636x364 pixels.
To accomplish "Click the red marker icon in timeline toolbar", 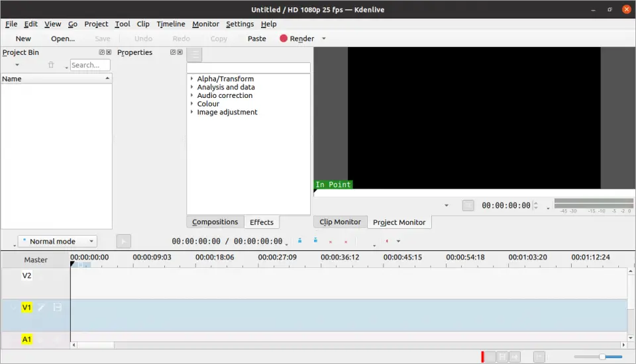I will pyautogui.click(x=387, y=241).
